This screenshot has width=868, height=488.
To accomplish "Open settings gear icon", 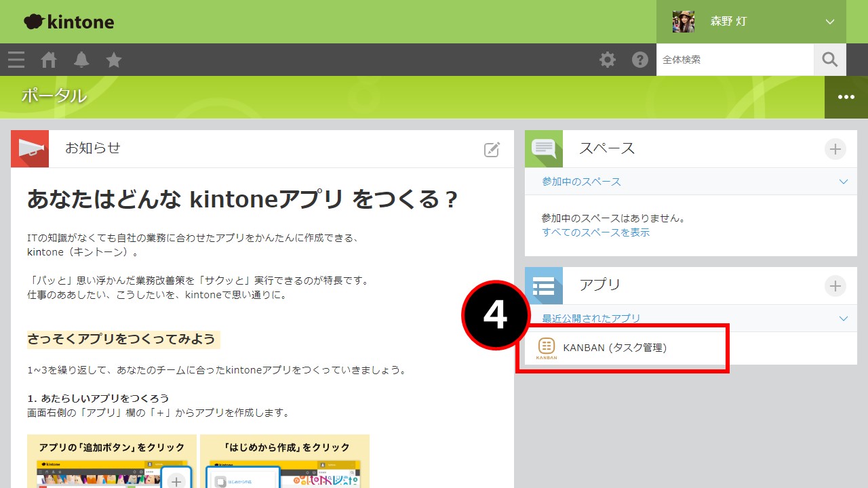I will pyautogui.click(x=608, y=60).
